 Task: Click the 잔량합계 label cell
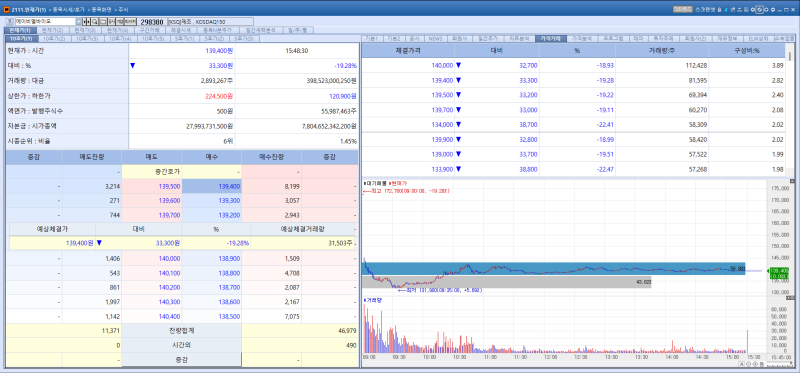182,331
